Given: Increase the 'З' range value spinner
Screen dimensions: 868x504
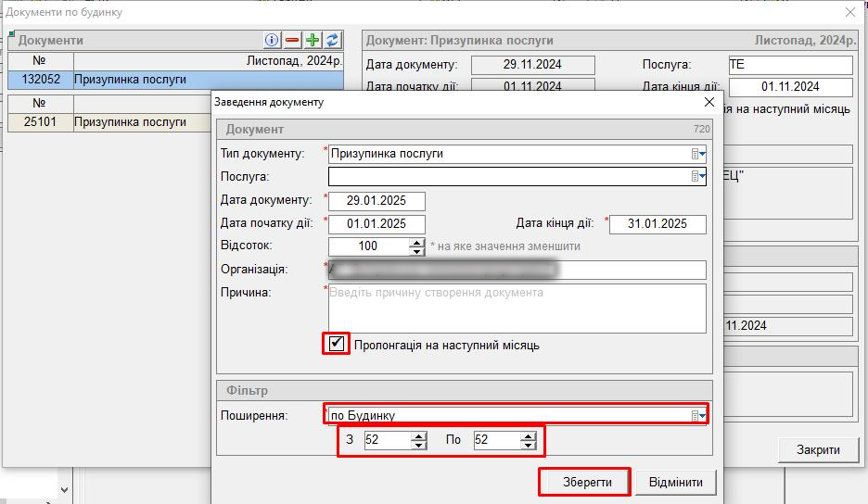Looking at the screenshot, I should coord(418,435).
